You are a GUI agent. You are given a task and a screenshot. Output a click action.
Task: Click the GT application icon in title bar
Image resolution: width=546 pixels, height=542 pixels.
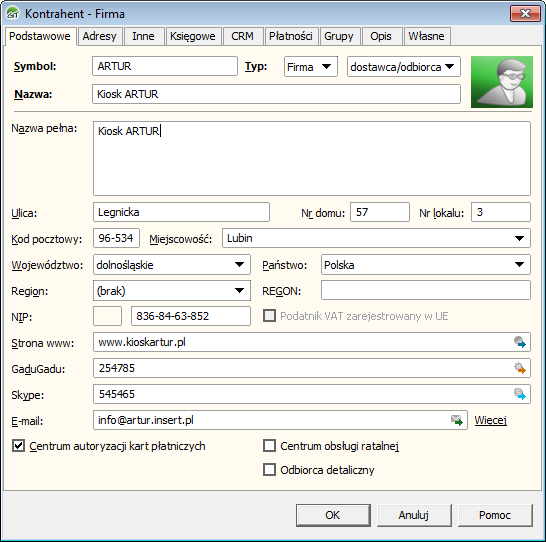13,14
